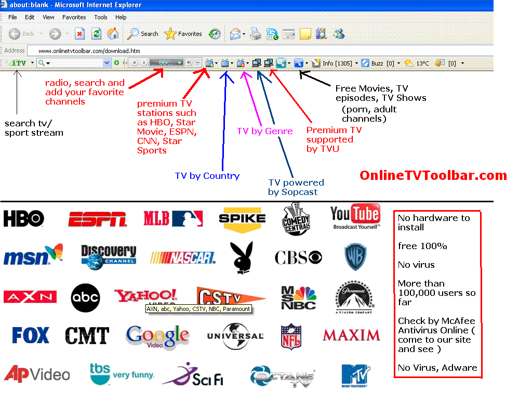The height and width of the screenshot is (416, 532).
Task: Open the File menu
Action: [x=12, y=17]
